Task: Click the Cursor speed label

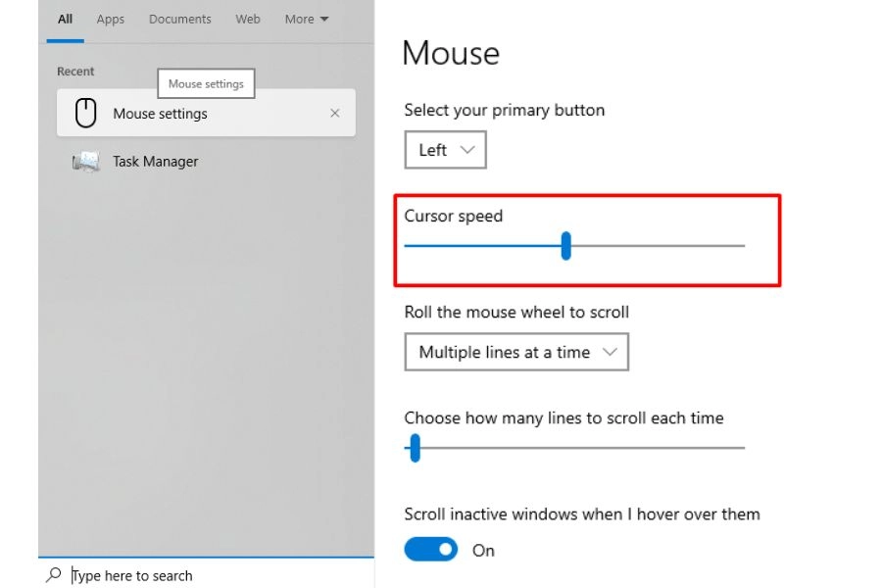Action: tap(454, 216)
